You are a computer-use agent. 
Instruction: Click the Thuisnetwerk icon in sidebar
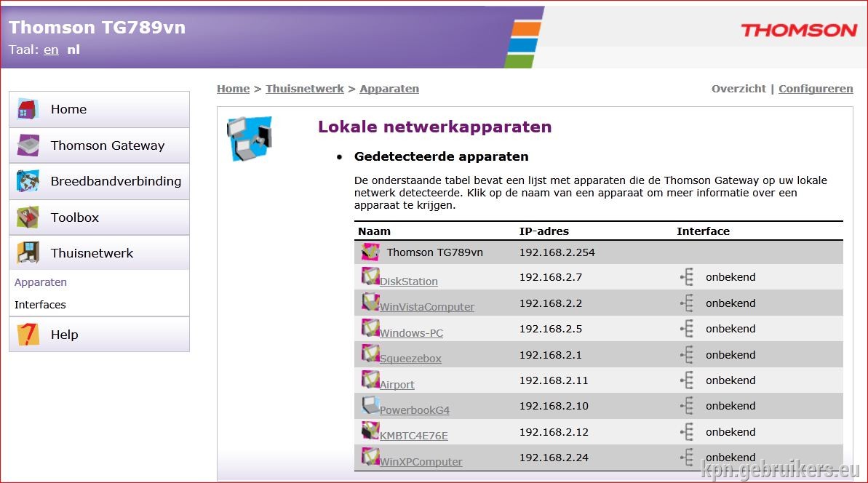click(x=28, y=253)
